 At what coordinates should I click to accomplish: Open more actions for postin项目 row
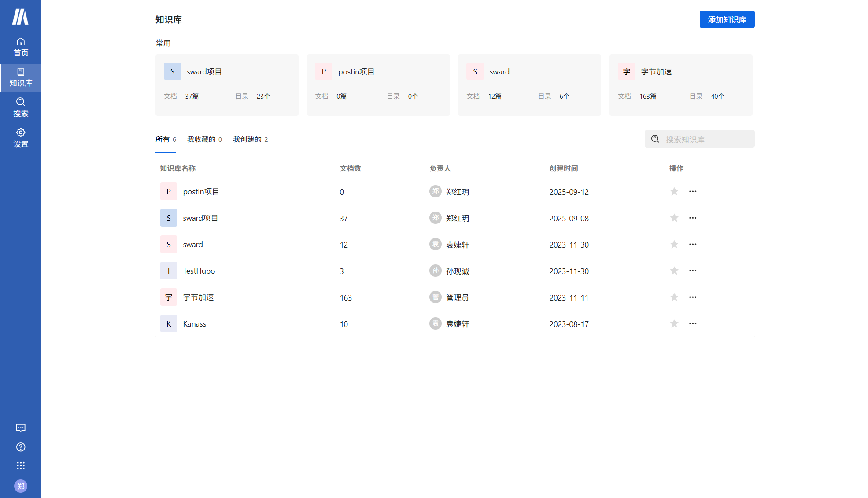point(693,191)
